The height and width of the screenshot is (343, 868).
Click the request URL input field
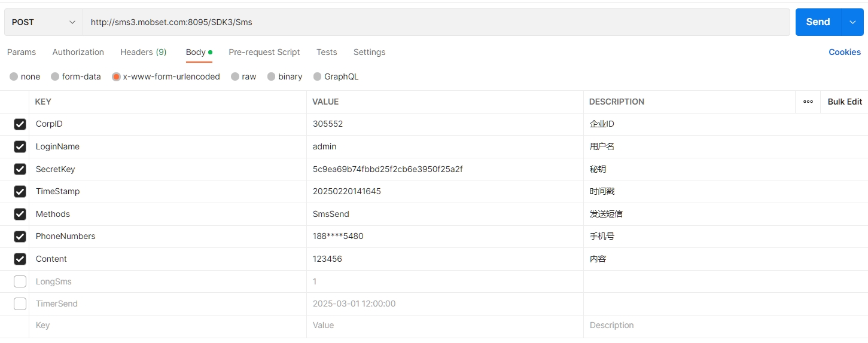pos(435,22)
